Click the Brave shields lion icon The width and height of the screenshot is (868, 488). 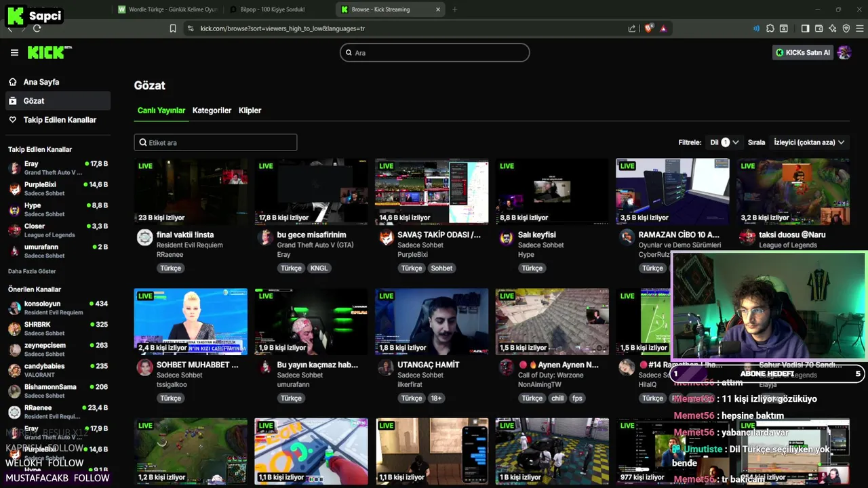point(648,28)
